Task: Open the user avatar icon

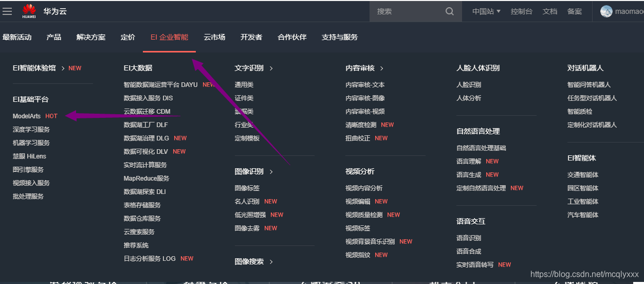Action: coord(606,11)
